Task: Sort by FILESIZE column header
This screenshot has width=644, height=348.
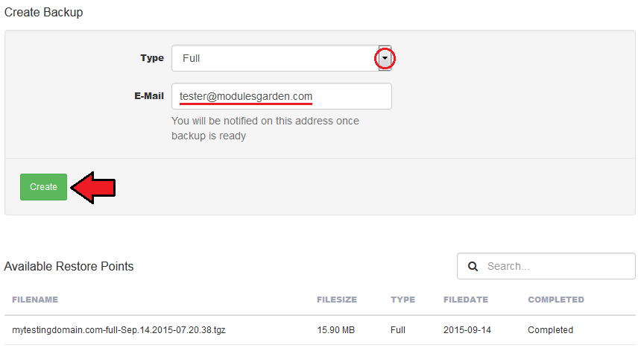Action: pyautogui.click(x=337, y=300)
